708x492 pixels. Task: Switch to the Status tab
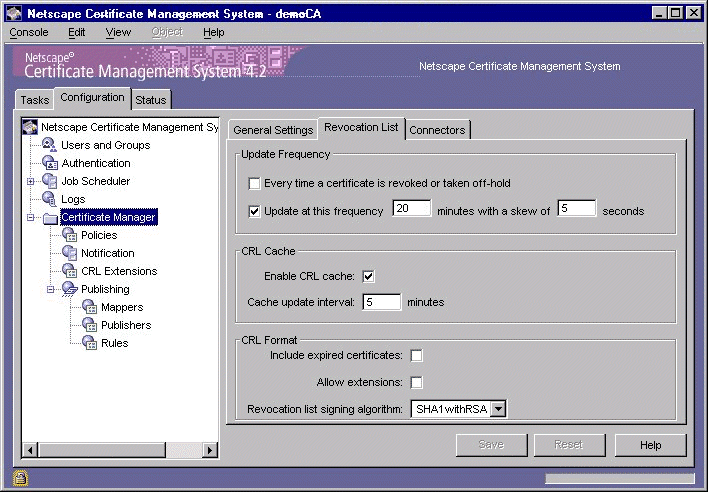pos(151,100)
